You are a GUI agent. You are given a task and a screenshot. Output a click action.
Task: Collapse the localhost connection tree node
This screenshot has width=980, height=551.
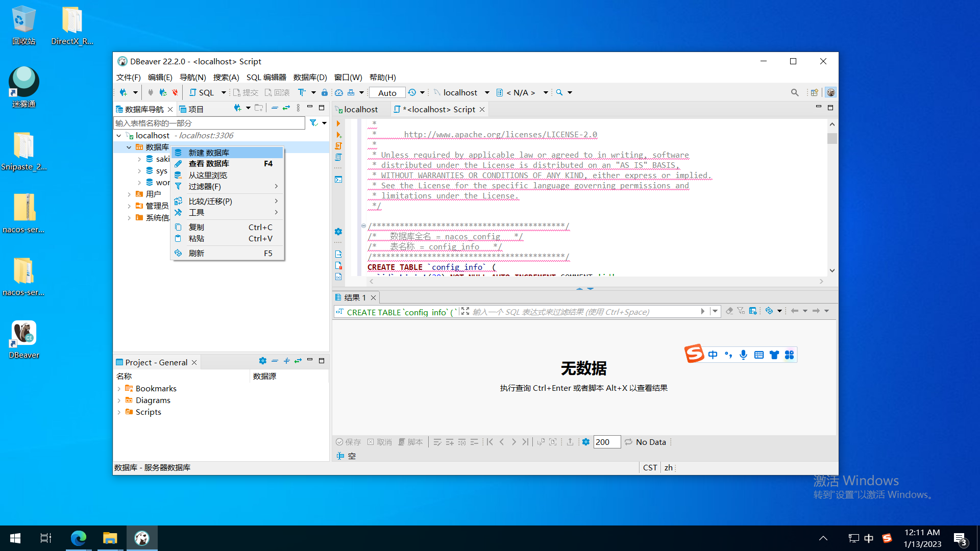(x=119, y=136)
